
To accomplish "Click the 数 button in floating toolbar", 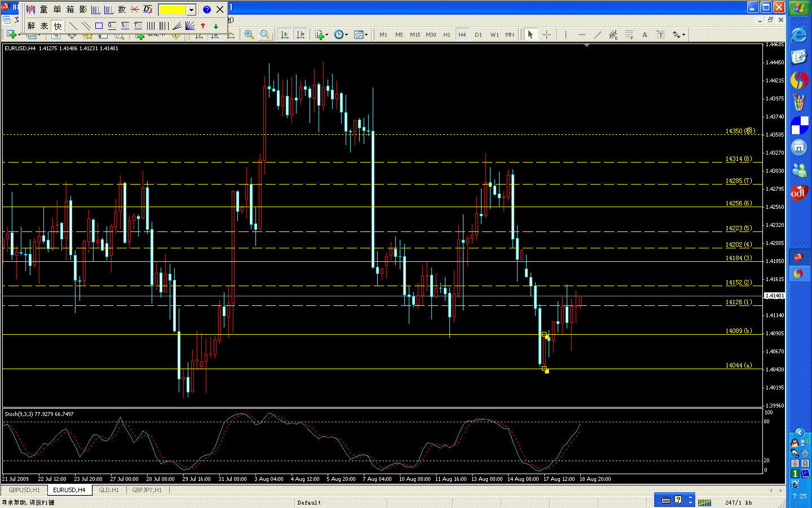I will tap(122, 10).
